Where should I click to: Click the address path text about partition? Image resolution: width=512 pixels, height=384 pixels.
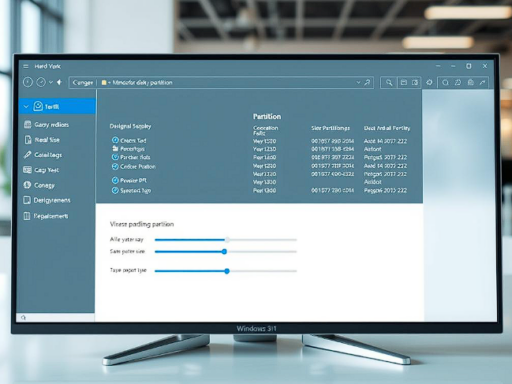(x=142, y=83)
